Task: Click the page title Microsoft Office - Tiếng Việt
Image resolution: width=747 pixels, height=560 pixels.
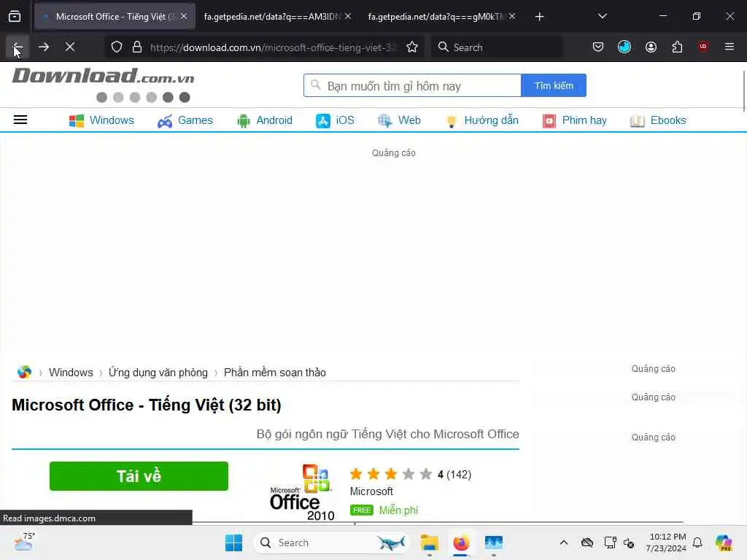Action: (146, 405)
